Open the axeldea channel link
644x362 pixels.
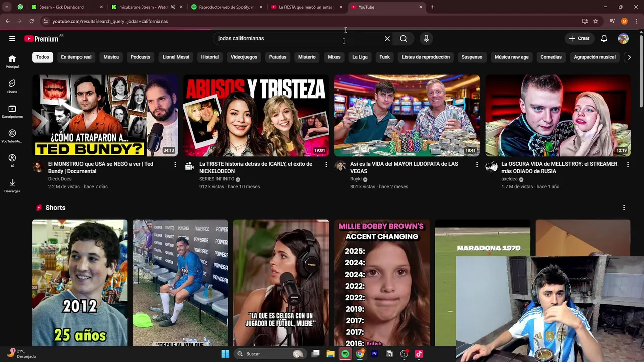coord(509,179)
